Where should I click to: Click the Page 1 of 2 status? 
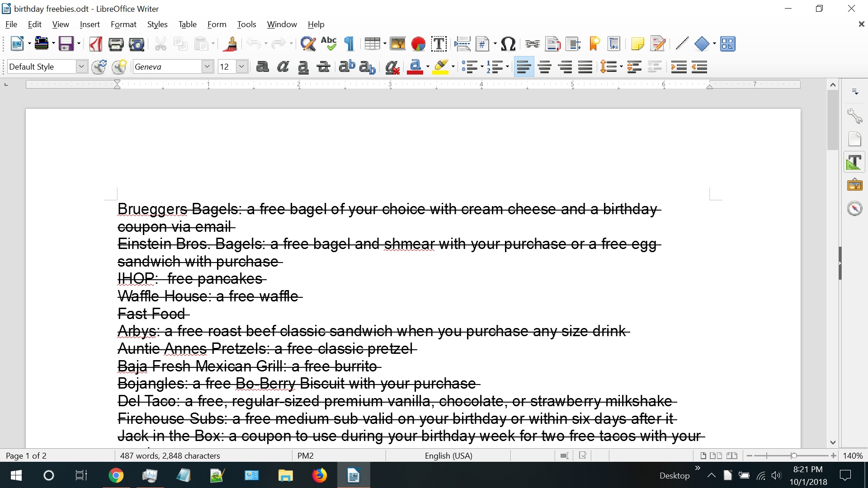pos(26,455)
